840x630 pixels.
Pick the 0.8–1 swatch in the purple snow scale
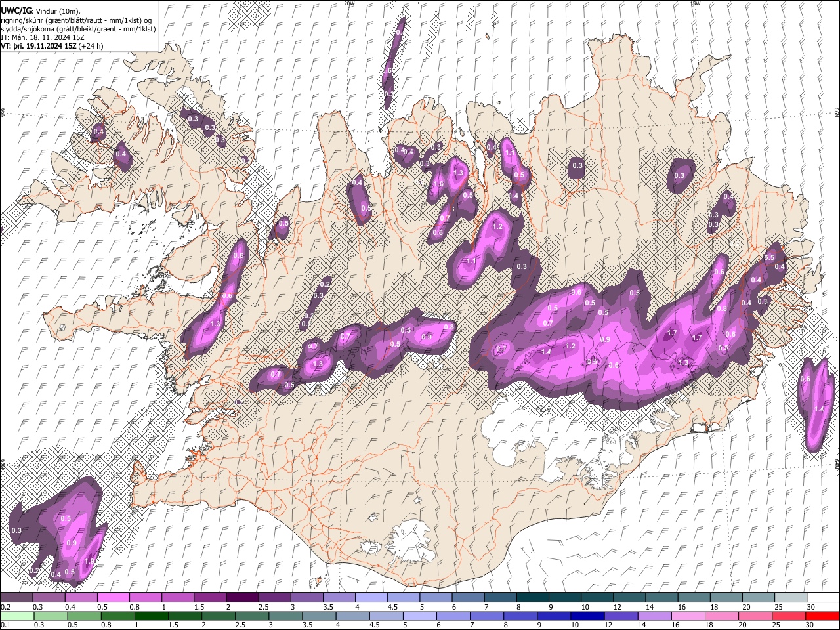point(145,598)
